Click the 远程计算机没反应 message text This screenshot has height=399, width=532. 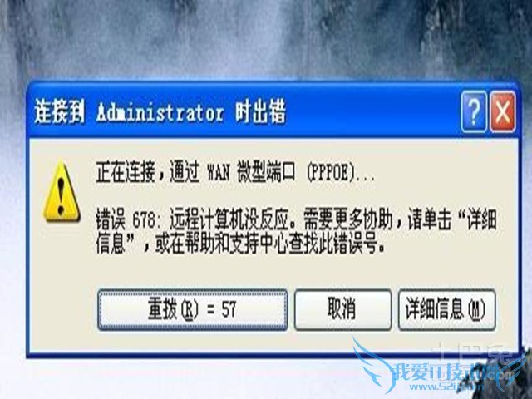pyautogui.click(x=229, y=219)
